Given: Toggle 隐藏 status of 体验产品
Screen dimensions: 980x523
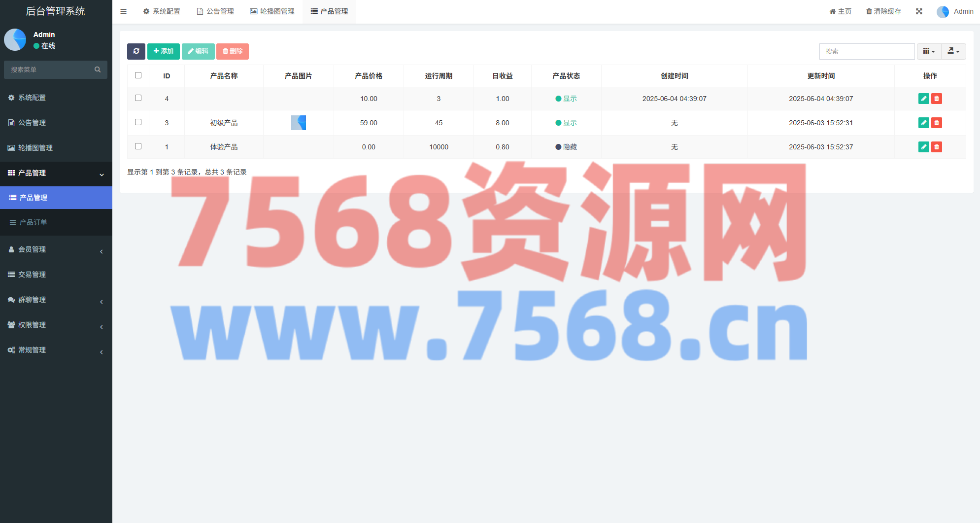Looking at the screenshot, I should tap(566, 147).
